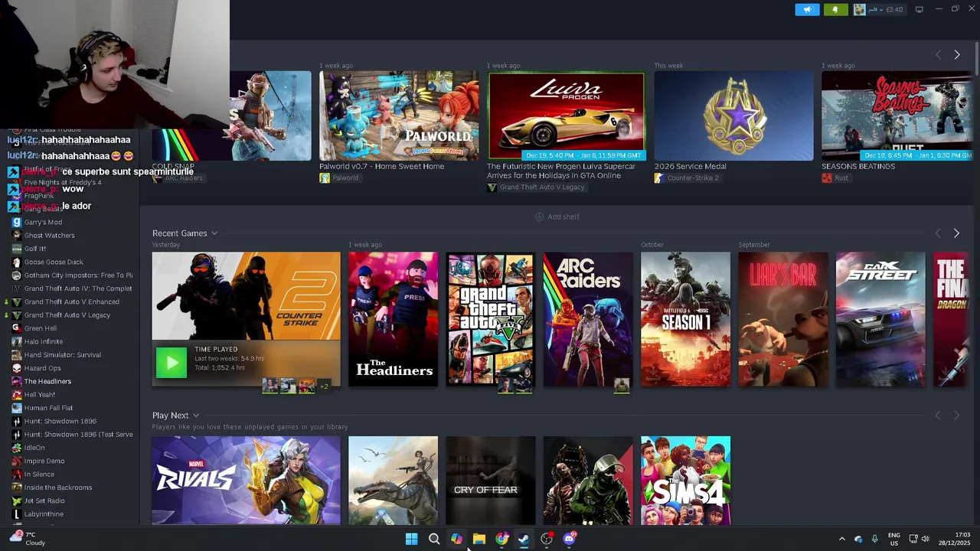Select IdleOn in the library list
The height and width of the screenshot is (551, 980).
(x=34, y=448)
